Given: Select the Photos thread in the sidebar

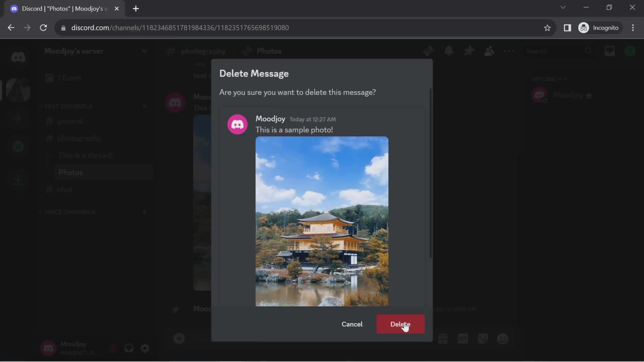Looking at the screenshot, I should click(103, 172).
